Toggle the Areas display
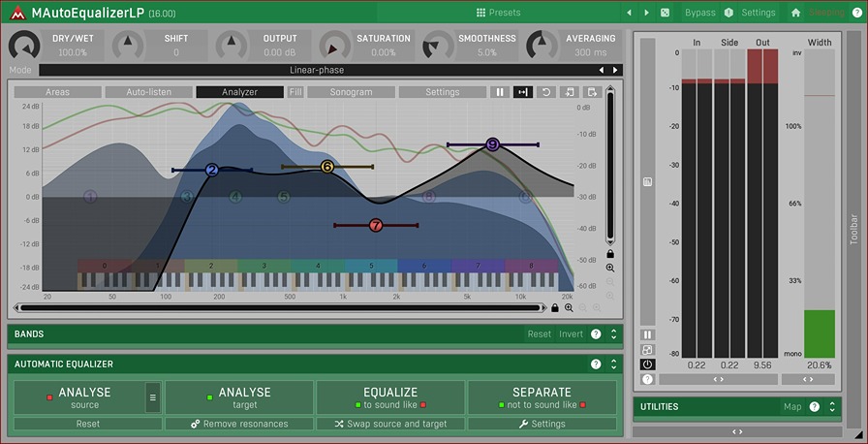 tap(57, 92)
